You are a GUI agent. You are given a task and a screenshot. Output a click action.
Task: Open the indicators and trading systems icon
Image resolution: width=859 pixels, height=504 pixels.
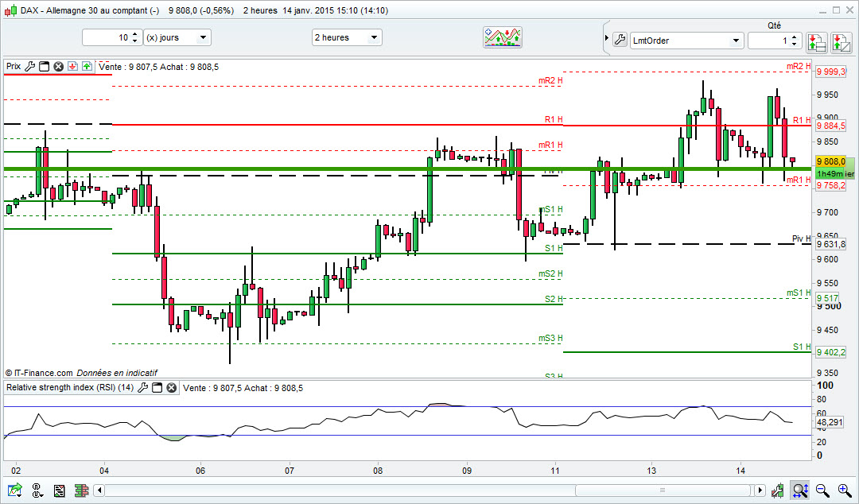[503, 38]
